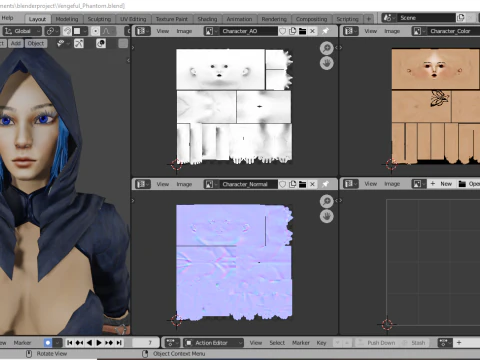Jump to the timeline end frame
This screenshot has height=360, width=480.
(119, 343)
